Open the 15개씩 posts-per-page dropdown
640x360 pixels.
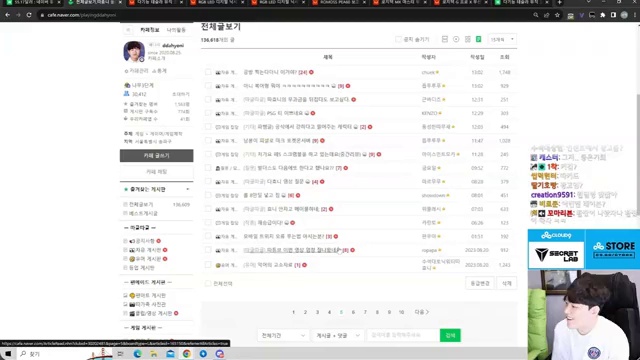coord(502,39)
